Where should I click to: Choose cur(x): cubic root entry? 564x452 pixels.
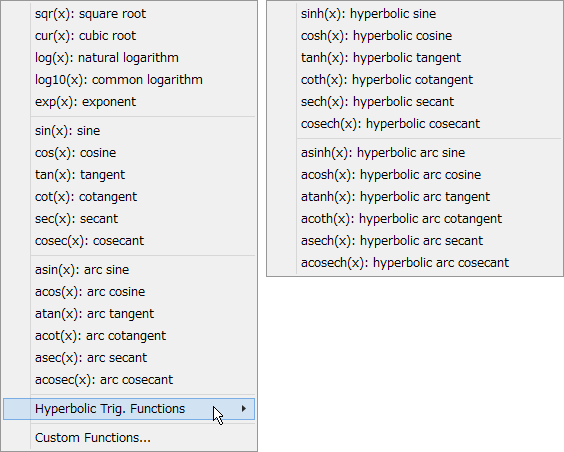(129, 36)
